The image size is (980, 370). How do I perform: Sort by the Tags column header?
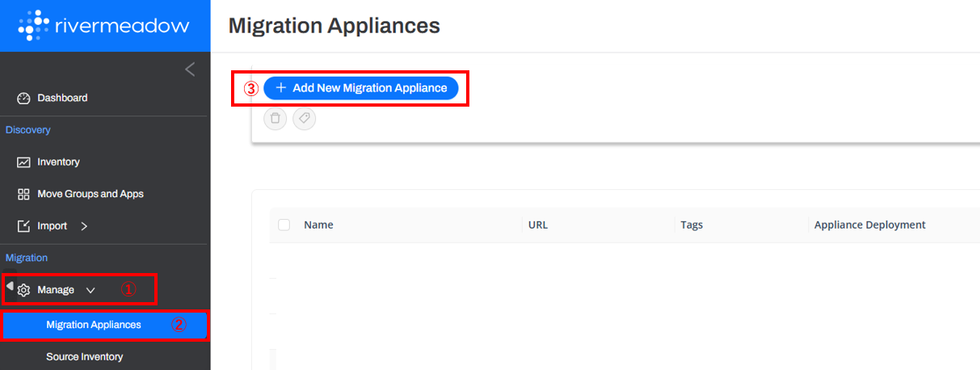(x=692, y=225)
